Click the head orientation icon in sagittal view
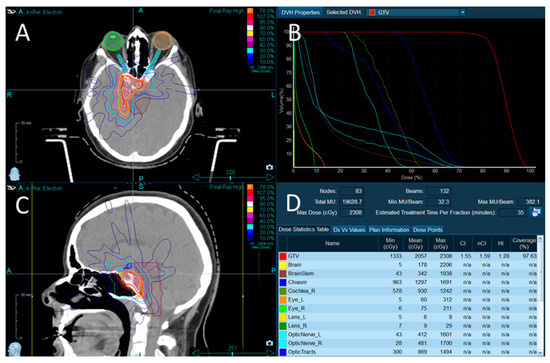This screenshot has width=550, height=363. pyautogui.click(x=14, y=350)
